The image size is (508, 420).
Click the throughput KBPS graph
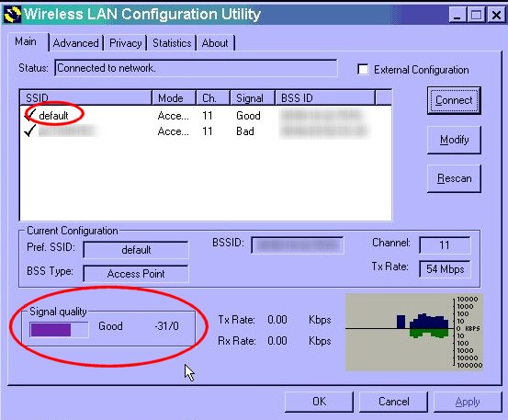pos(414,332)
